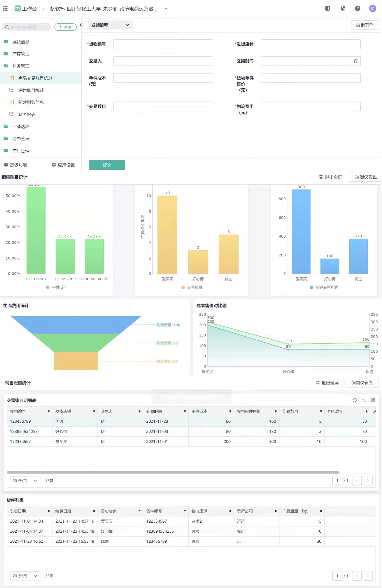The height and width of the screenshot is (588, 382).
Task: Open the help question mark icon
Action: click(x=358, y=9)
